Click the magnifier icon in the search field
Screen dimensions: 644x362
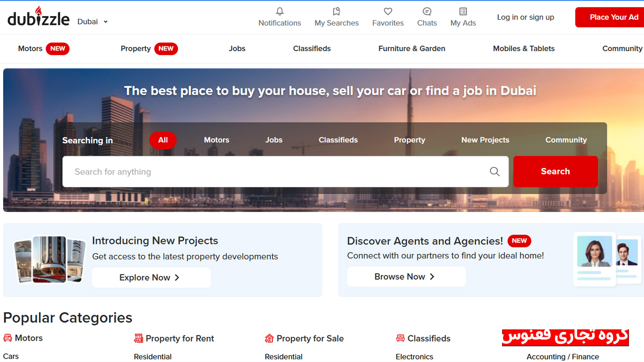pos(494,172)
